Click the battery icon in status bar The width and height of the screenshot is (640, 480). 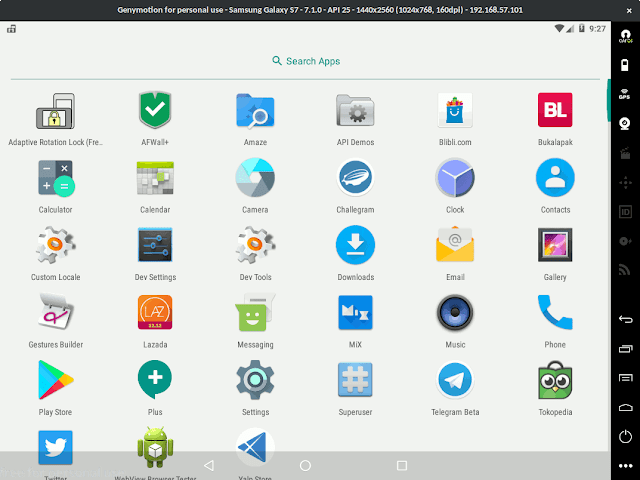coord(582,28)
